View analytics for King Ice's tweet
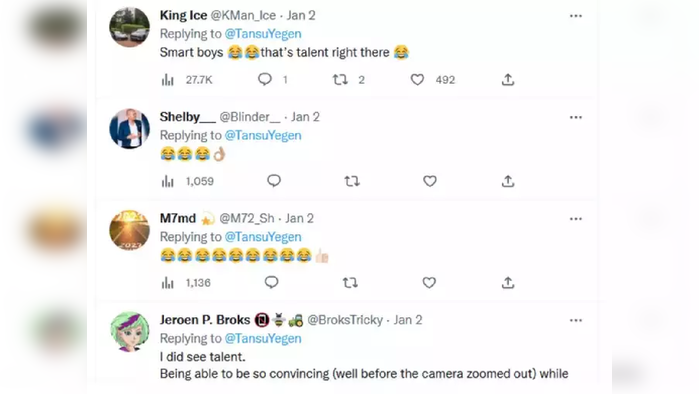Viewport: 699px width, 394px height. click(168, 80)
